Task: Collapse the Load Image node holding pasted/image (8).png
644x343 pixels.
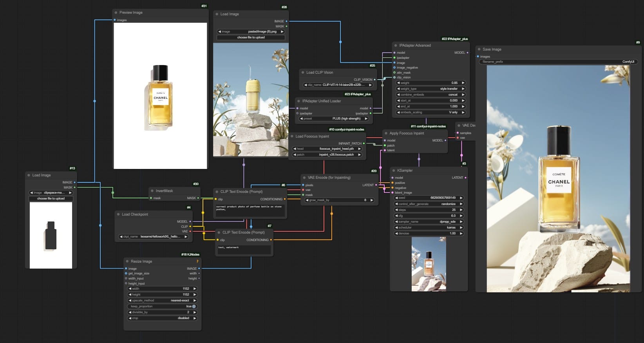Action: tap(217, 14)
